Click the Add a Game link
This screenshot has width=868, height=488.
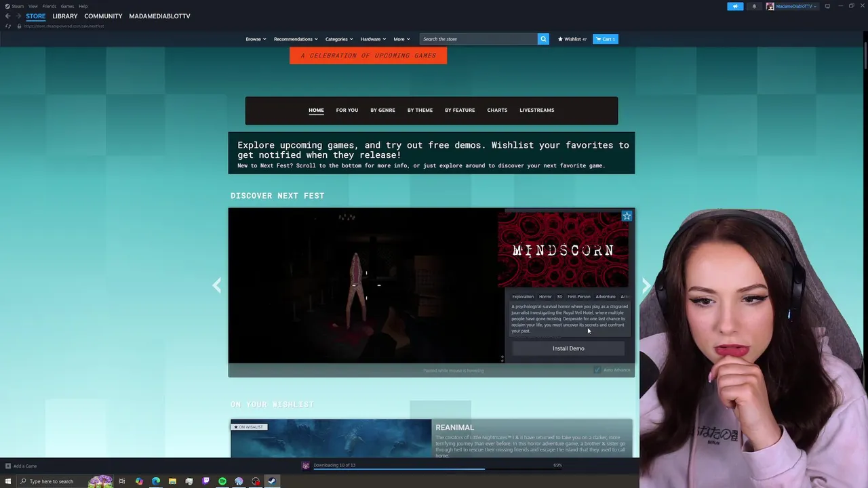[25, 466]
